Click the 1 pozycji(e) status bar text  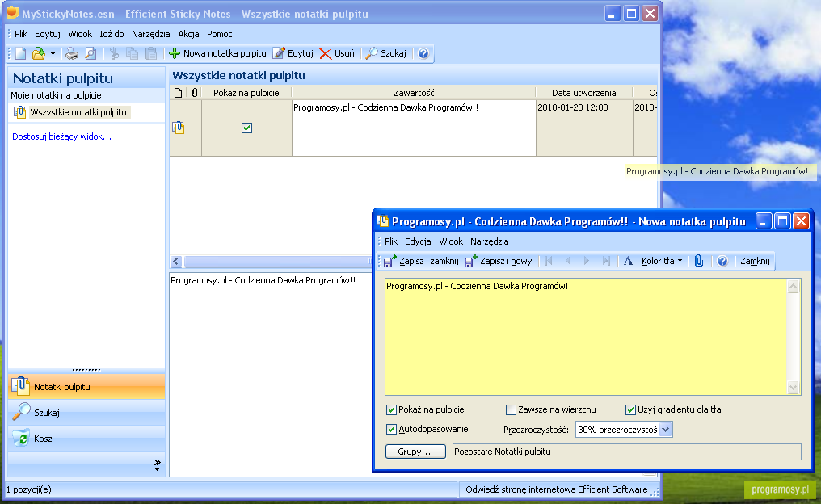click(29, 490)
